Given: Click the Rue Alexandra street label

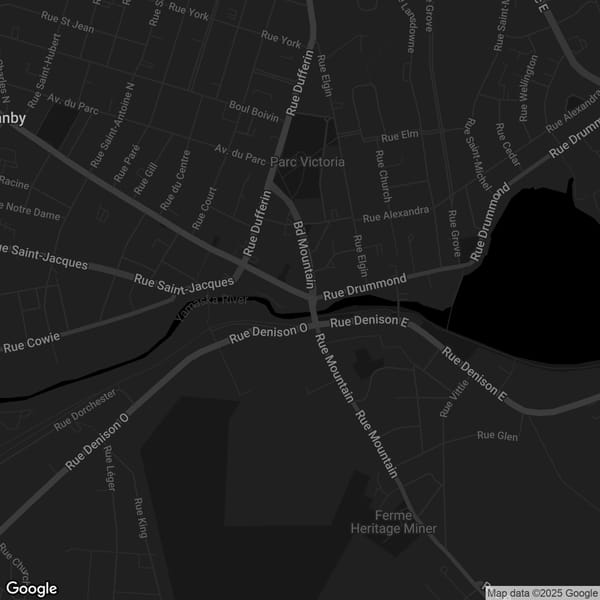Looking at the screenshot, I should tap(395, 214).
